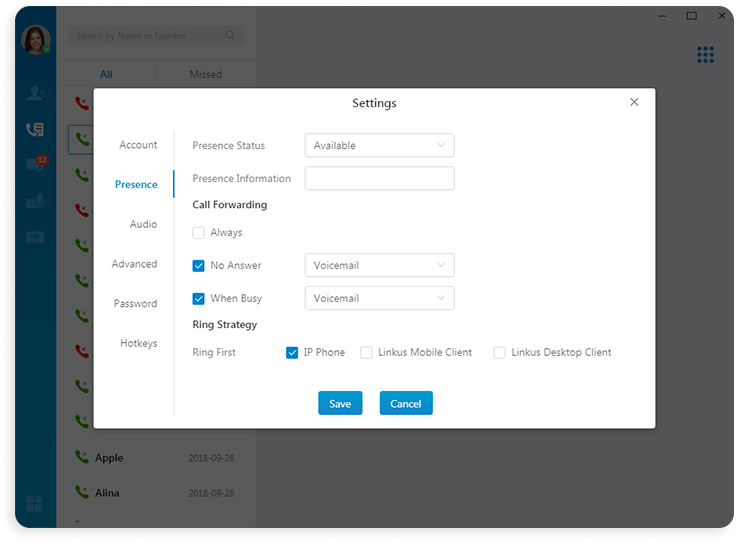Click the Presence Information text field
The height and width of the screenshot is (542, 739).
(379, 179)
